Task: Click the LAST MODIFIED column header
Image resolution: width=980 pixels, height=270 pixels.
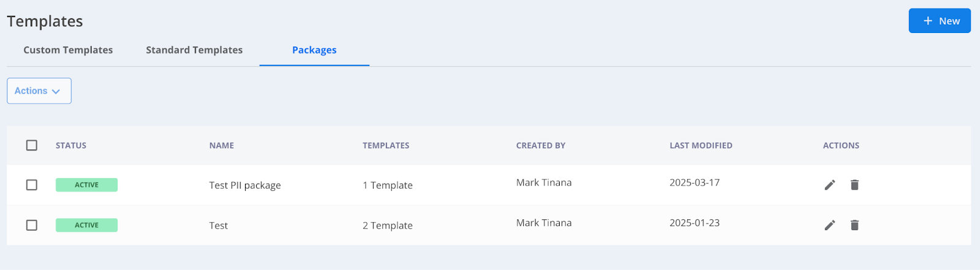Action: pos(701,146)
